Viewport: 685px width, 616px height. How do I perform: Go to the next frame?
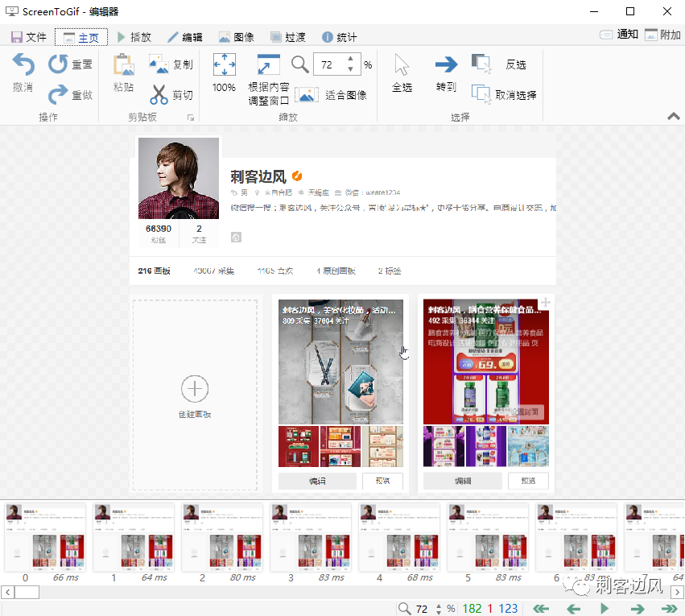coord(638,609)
